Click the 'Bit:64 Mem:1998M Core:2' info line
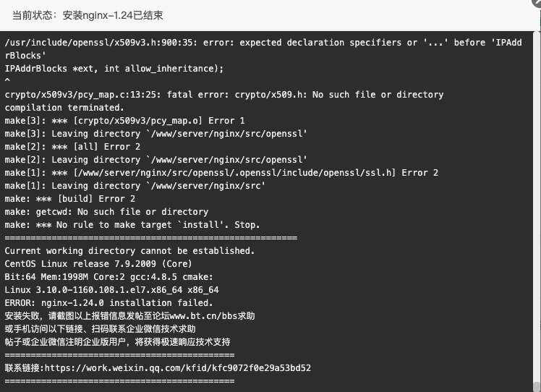The height and width of the screenshot is (392, 541). [x=108, y=277]
